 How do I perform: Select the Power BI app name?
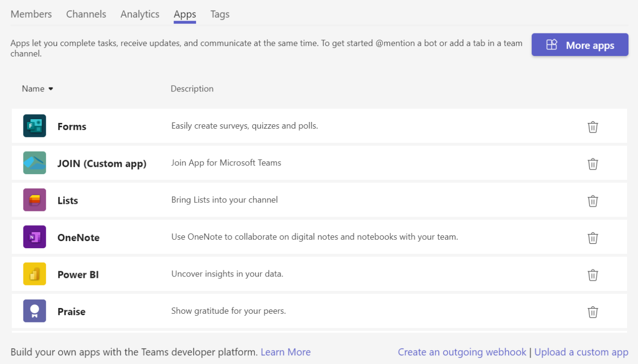(78, 275)
